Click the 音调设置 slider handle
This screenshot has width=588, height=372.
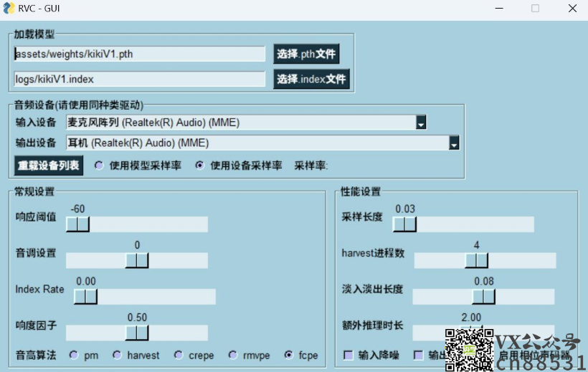[x=137, y=260]
